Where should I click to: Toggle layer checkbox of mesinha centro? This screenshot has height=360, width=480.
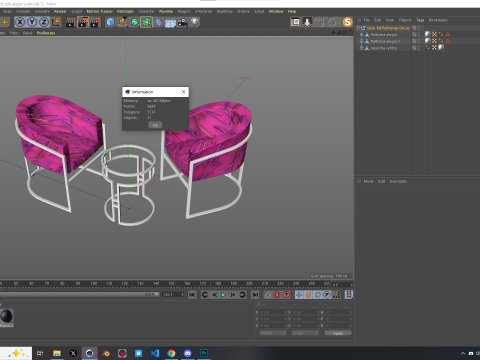pyautogui.click(x=414, y=48)
